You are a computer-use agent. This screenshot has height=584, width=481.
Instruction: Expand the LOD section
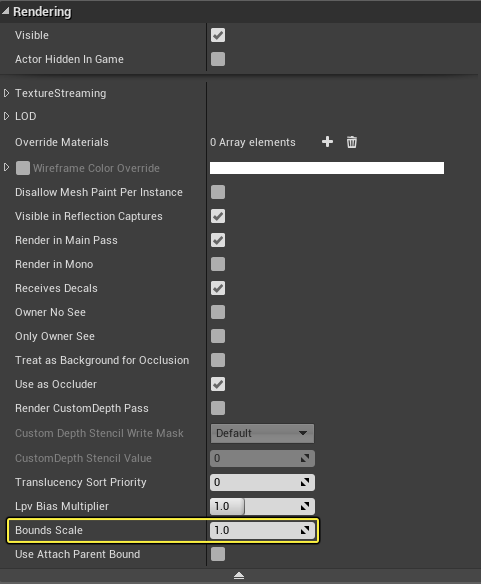click(x=6, y=116)
